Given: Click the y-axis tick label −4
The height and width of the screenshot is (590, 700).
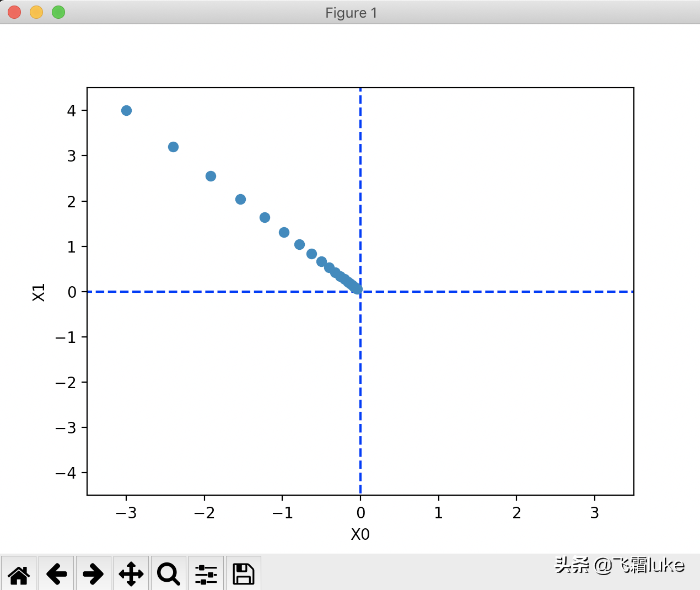Looking at the screenshot, I should click(x=66, y=473).
